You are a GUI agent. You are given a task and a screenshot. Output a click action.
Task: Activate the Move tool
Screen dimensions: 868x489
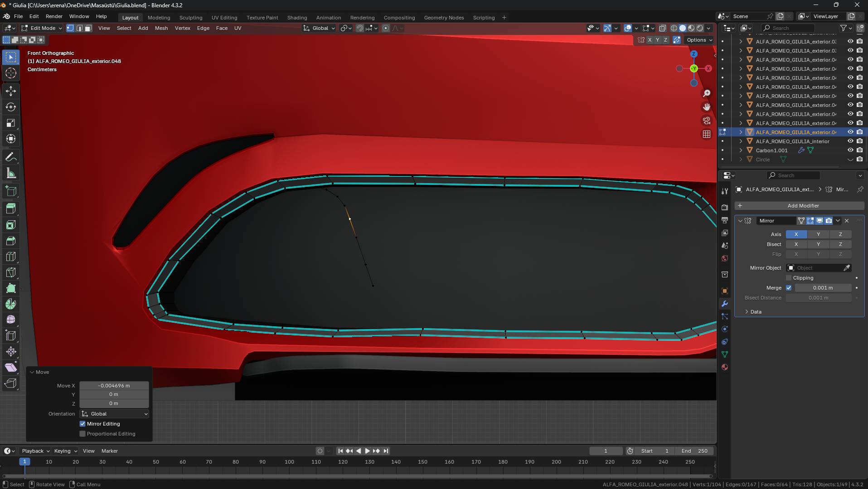pos(11,91)
